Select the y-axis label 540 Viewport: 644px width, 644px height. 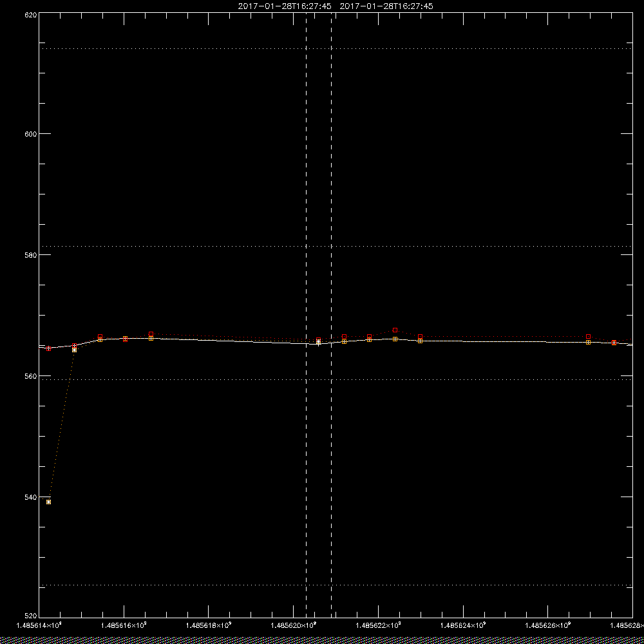click(x=31, y=497)
